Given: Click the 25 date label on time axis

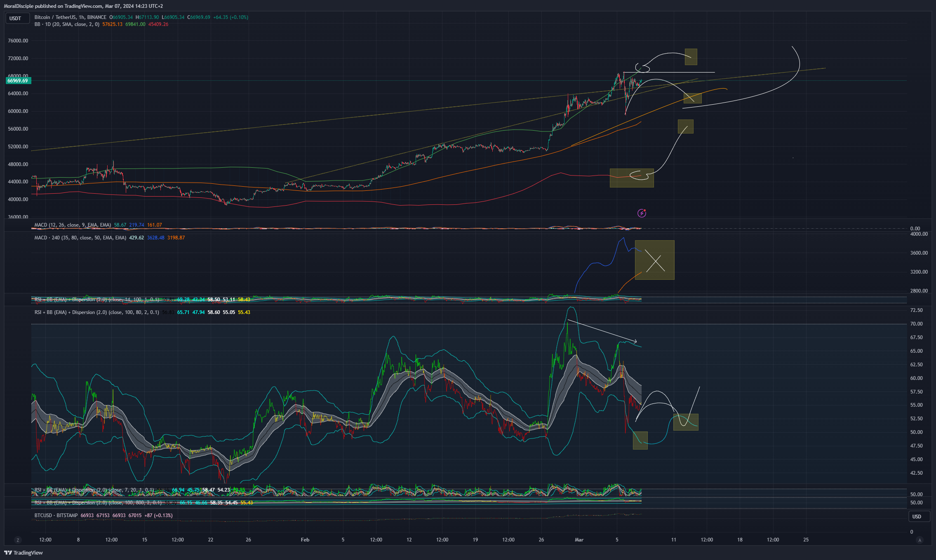Looking at the screenshot, I should tap(806, 540).
